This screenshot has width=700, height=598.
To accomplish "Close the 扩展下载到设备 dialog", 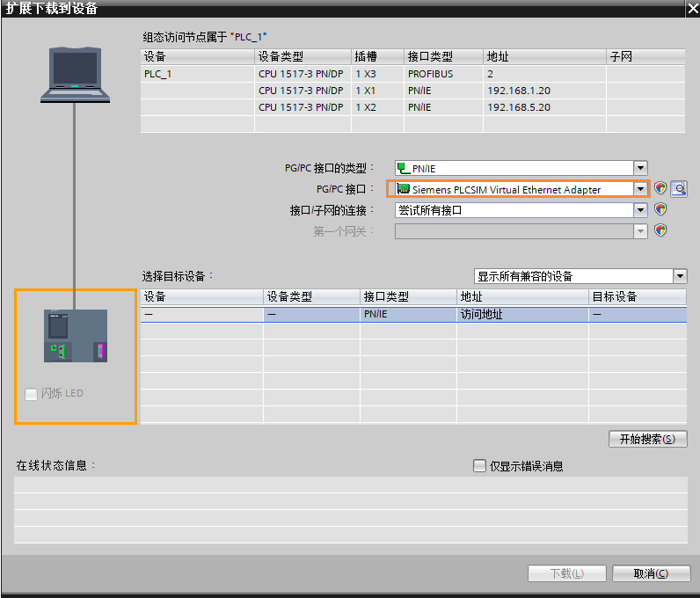I will [x=692, y=9].
